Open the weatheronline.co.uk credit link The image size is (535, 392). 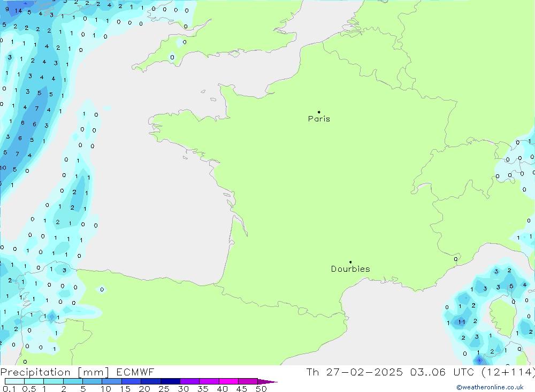tap(490, 387)
